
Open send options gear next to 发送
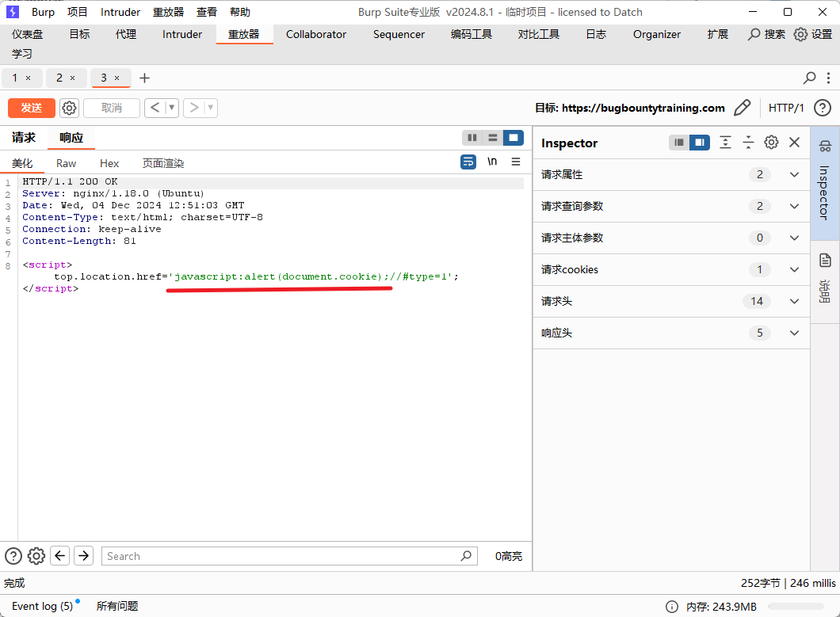(69, 109)
